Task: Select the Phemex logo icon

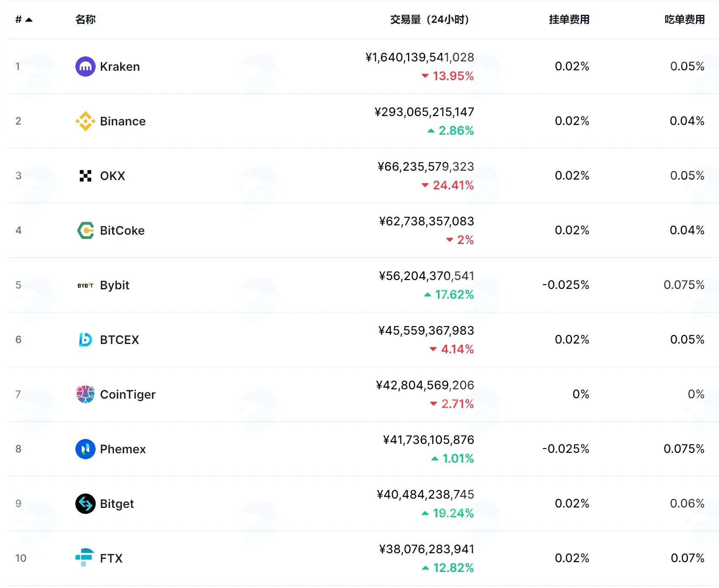Action: pyautogui.click(x=86, y=449)
